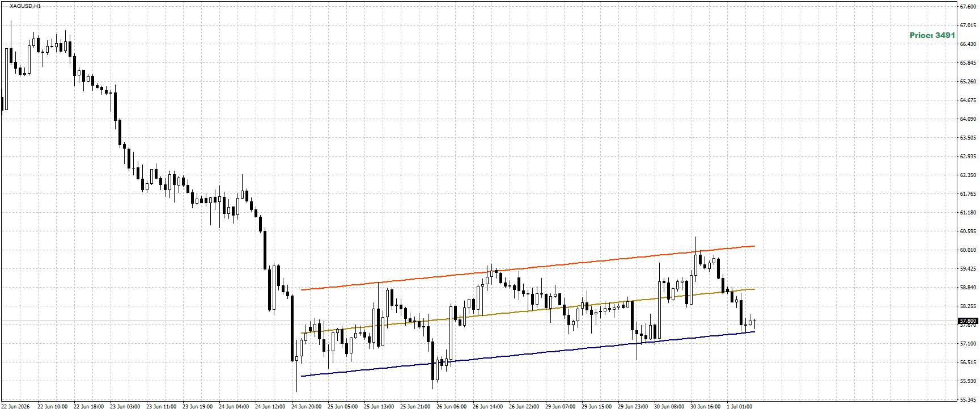Click the "29 Jun 15:00" time label
This screenshot has height=413, width=980.
click(596, 406)
